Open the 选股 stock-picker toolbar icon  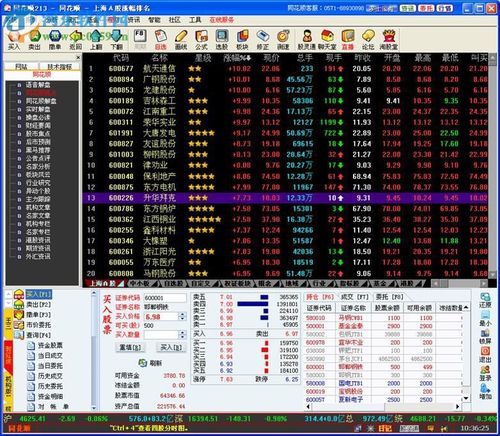(222, 39)
